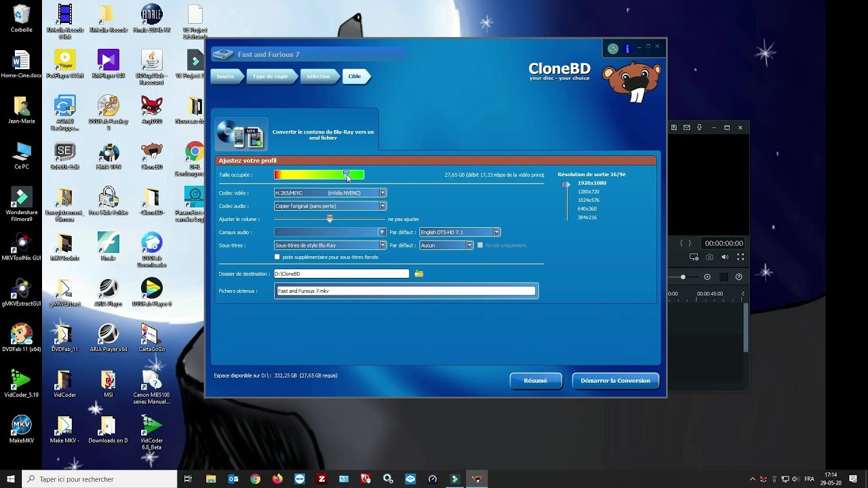The width and height of the screenshot is (868, 488).
Task: Open gMKVExtractGUI desktop shortcut
Action: coord(21,293)
